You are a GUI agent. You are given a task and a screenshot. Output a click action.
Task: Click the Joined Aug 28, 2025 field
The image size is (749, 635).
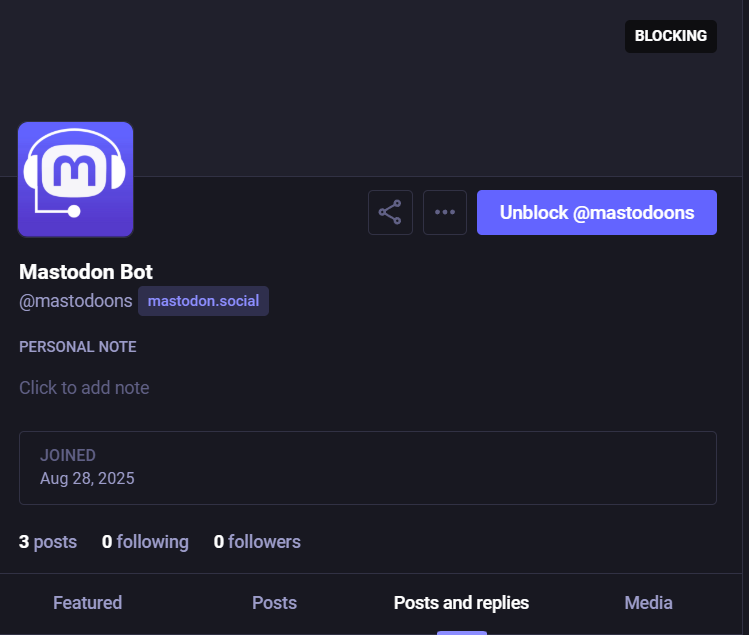coord(367,467)
